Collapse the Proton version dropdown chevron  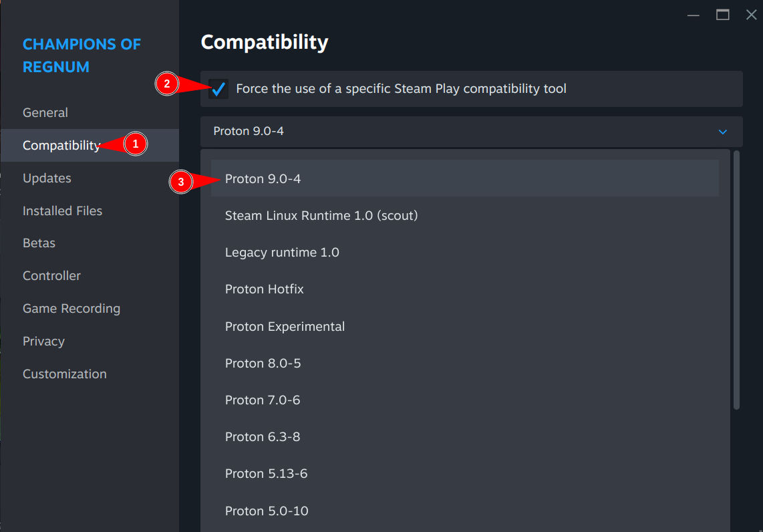pyautogui.click(x=722, y=132)
